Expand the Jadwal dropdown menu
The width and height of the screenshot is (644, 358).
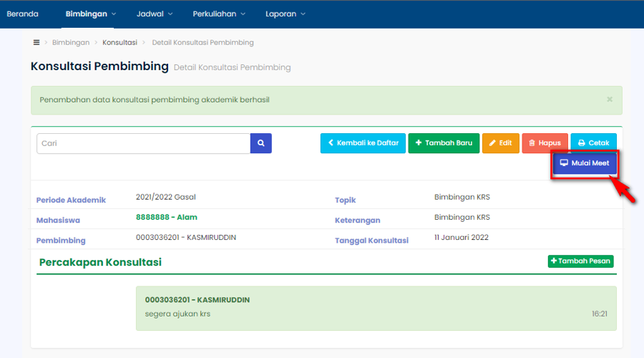(153, 14)
